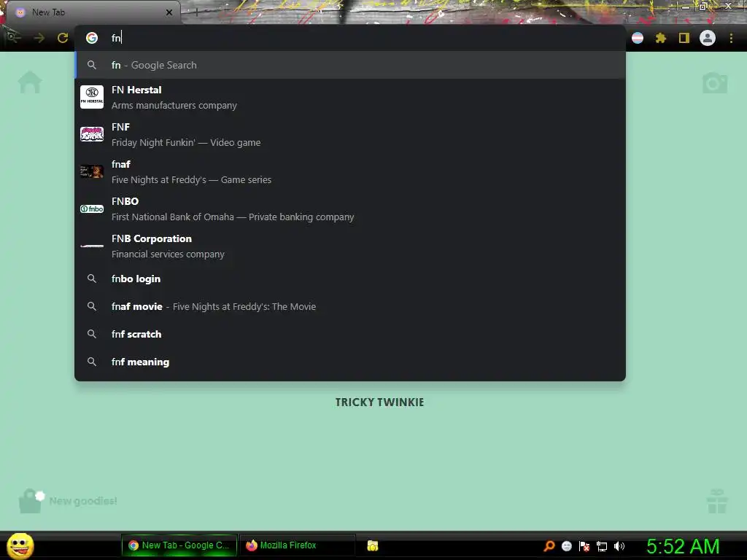Choose the FNB Corporation suggestion

click(350, 246)
